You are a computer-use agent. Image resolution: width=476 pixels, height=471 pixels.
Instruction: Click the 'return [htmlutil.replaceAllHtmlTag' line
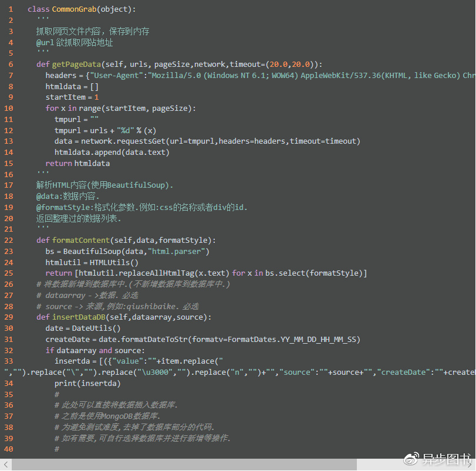pyautogui.click(x=206, y=273)
